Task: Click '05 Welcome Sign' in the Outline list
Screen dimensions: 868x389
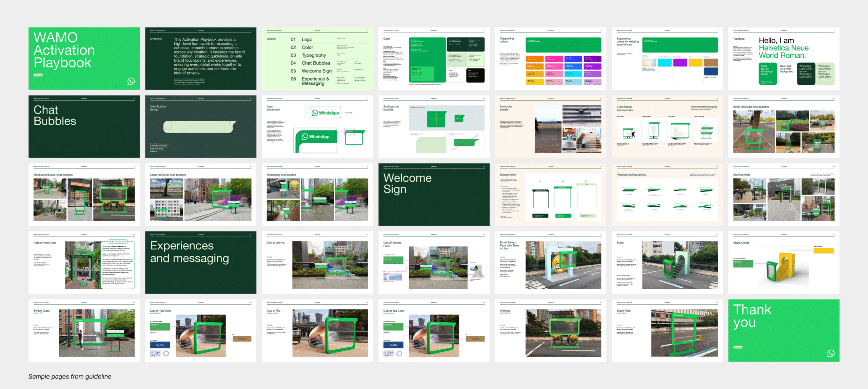Action: (311, 71)
